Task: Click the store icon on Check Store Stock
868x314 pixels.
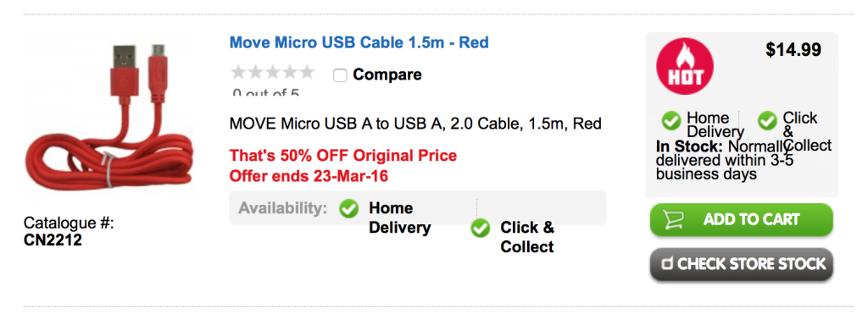Action: click(x=668, y=264)
